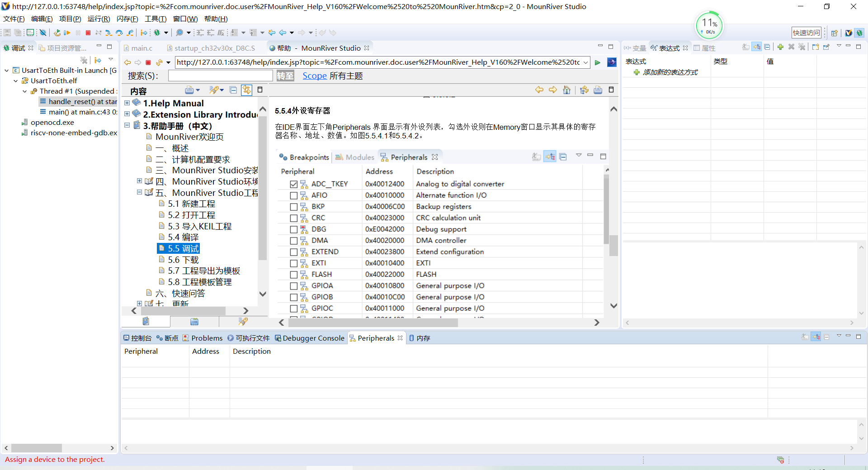The height and width of the screenshot is (470, 868).
Task: Click help content vertical scrollbar thumb
Action: click(613, 245)
